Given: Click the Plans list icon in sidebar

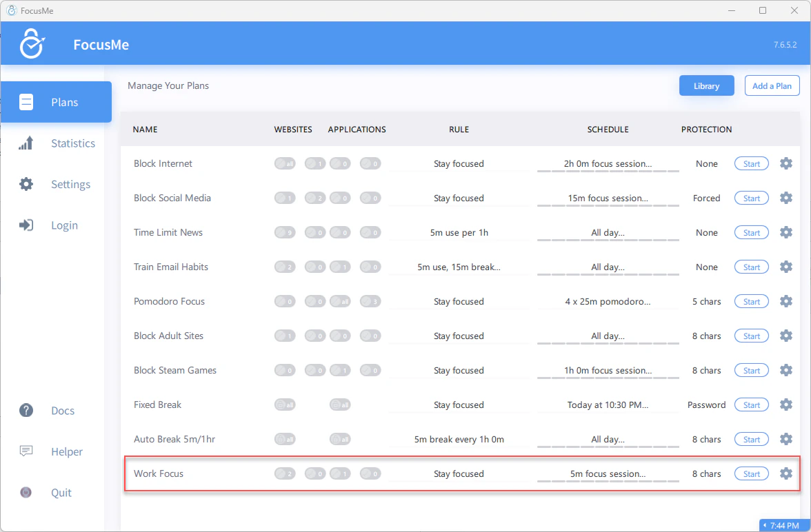Looking at the screenshot, I should click(26, 102).
